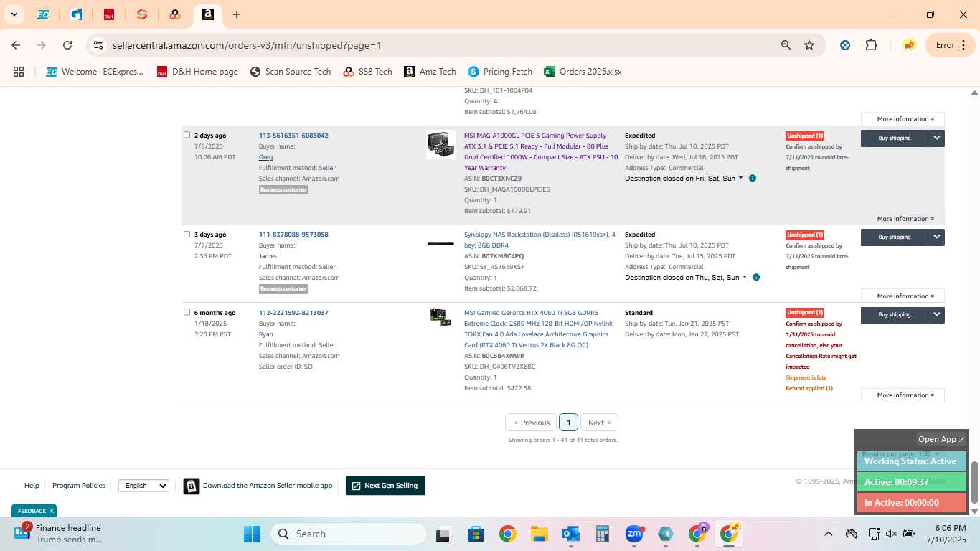980x551 pixels.
Task: Open buyer James link
Action: (x=268, y=256)
